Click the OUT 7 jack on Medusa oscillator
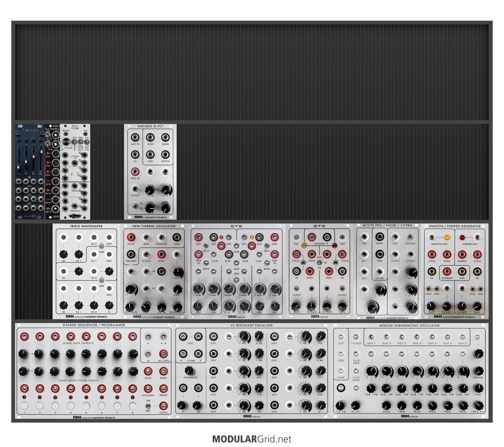The image size is (504, 447). 463,337
